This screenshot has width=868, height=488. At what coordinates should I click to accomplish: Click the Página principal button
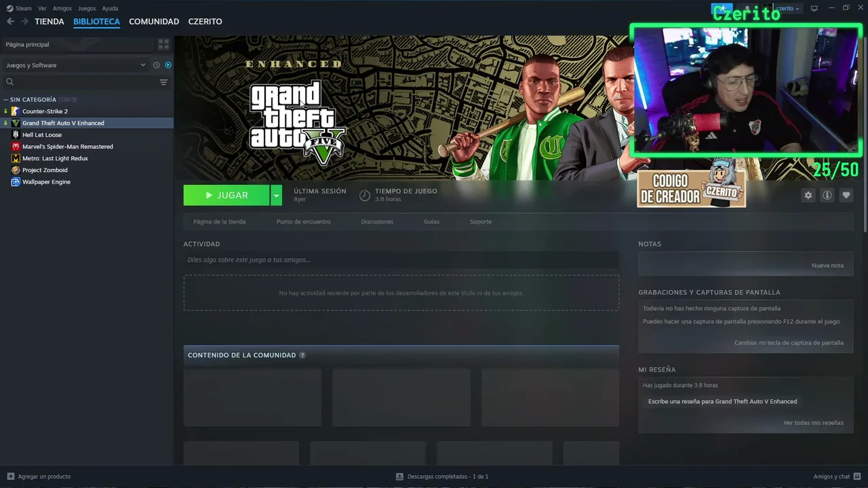click(77, 44)
